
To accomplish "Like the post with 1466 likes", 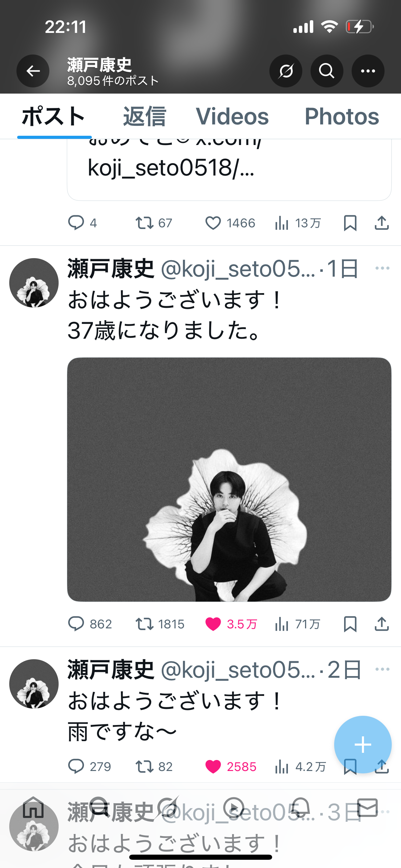I will pyautogui.click(x=213, y=223).
